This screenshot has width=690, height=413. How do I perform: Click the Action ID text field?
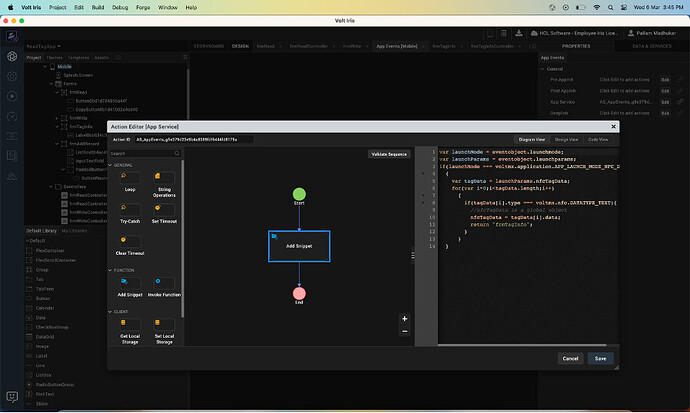click(193, 139)
